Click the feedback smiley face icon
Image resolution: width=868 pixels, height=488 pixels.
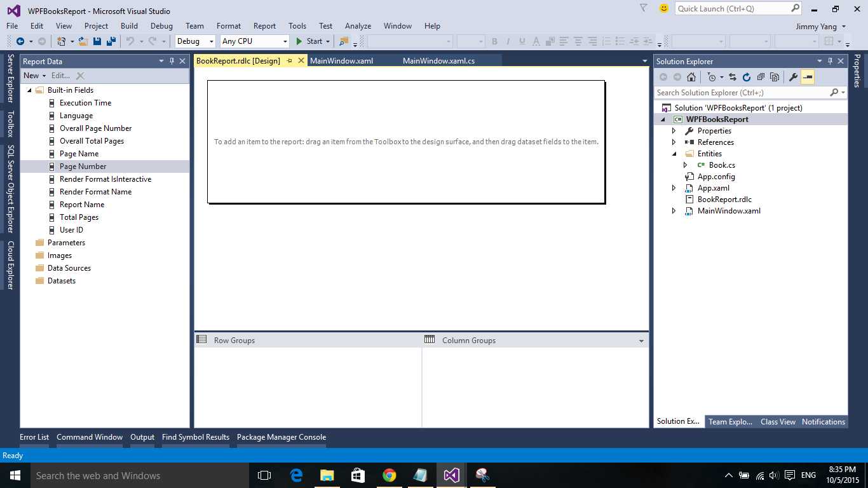pyautogui.click(x=664, y=8)
